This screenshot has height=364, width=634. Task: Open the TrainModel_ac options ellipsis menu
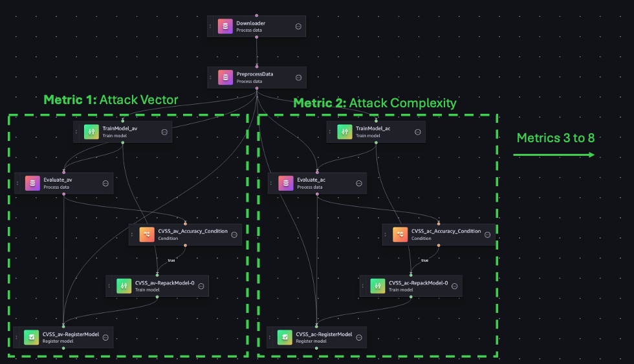click(418, 132)
